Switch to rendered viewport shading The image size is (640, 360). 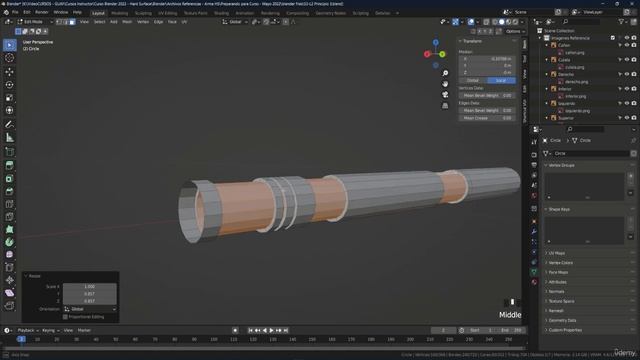(x=515, y=22)
